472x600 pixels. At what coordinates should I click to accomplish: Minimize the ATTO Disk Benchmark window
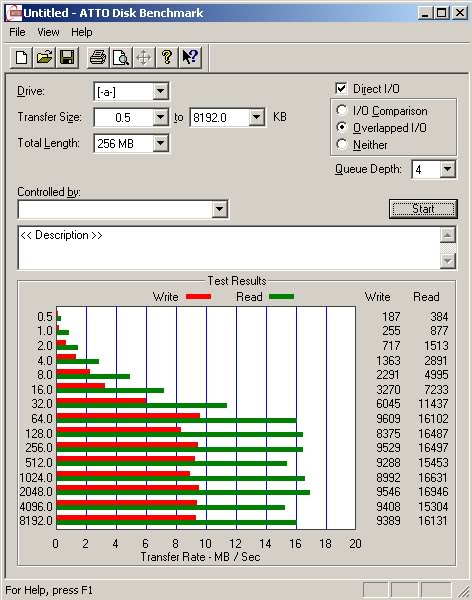coord(425,13)
